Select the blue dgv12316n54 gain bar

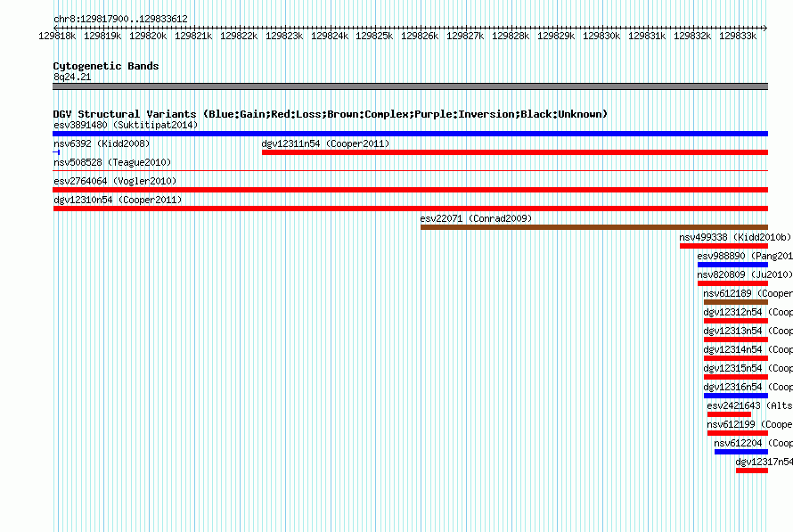coord(736,396)
